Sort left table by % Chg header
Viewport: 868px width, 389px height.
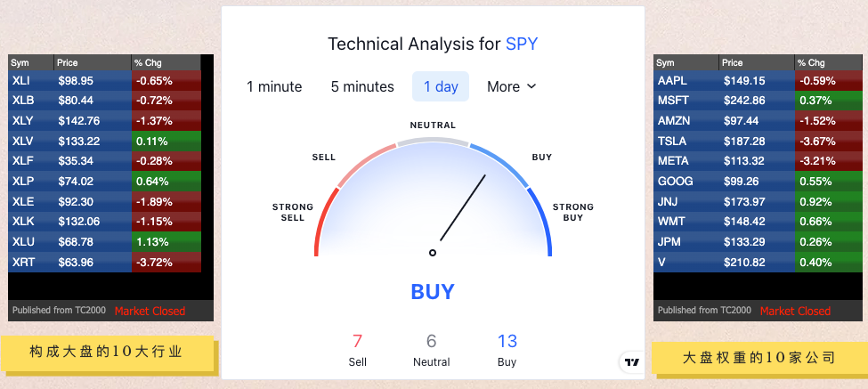point(166,62)
